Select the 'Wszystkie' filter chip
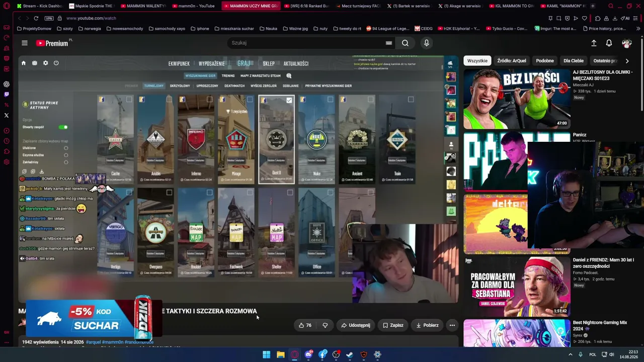Screen dimensions: 644x362 point(477,61)
